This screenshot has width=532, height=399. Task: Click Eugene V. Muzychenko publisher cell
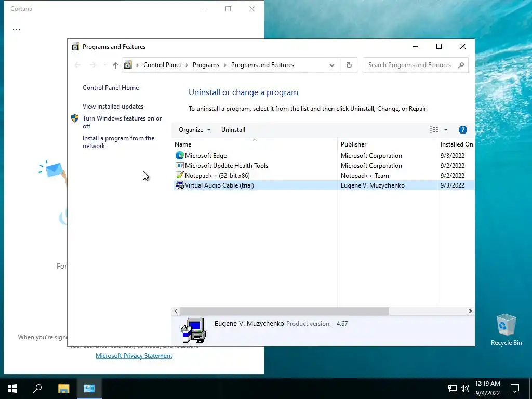point(373,185)
